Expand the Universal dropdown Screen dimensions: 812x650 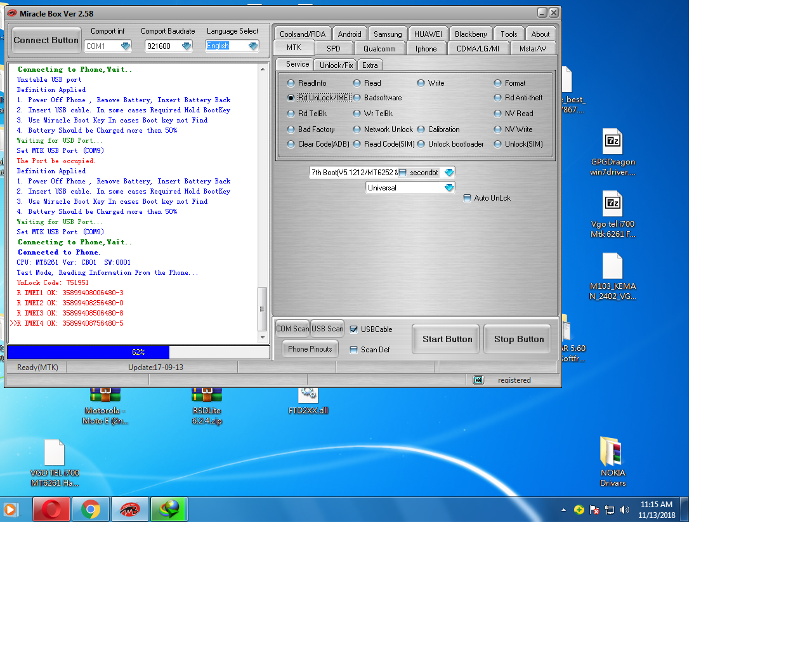point(449,188)
